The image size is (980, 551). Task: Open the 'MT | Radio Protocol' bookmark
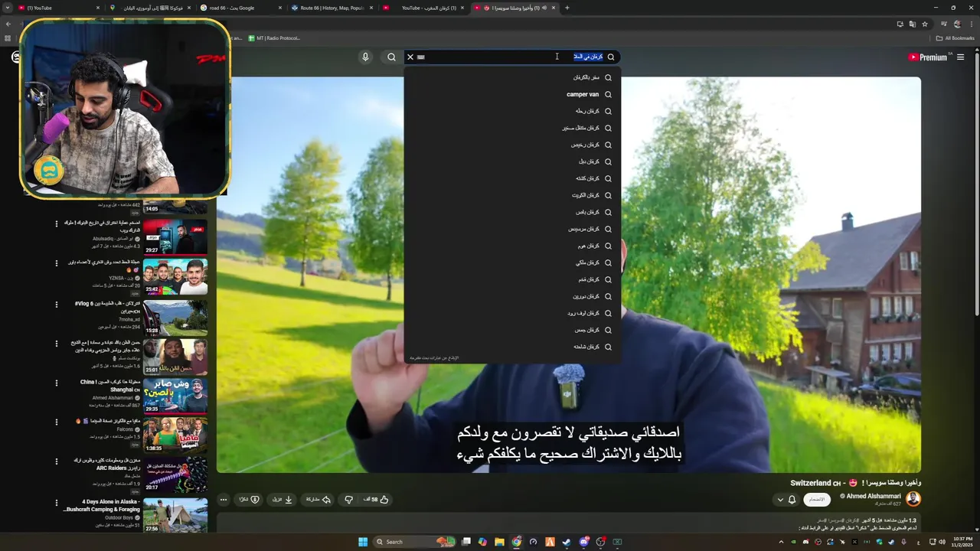pos(273,38)
